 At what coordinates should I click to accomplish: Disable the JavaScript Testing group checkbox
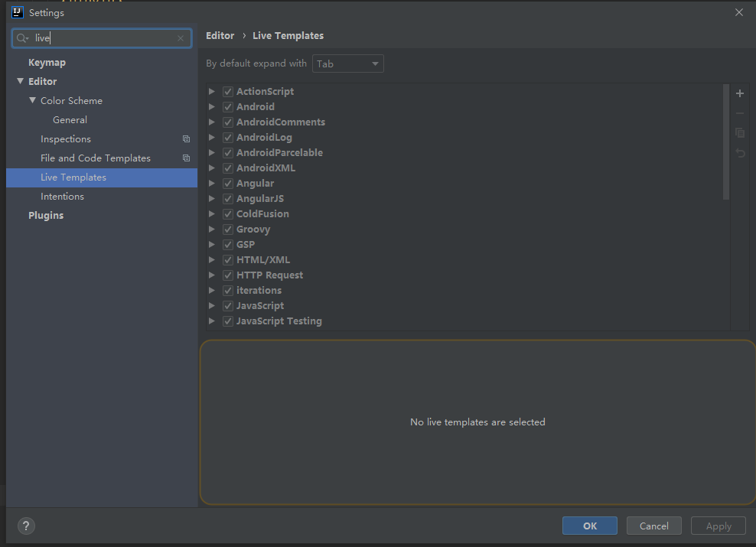[228, 321]
